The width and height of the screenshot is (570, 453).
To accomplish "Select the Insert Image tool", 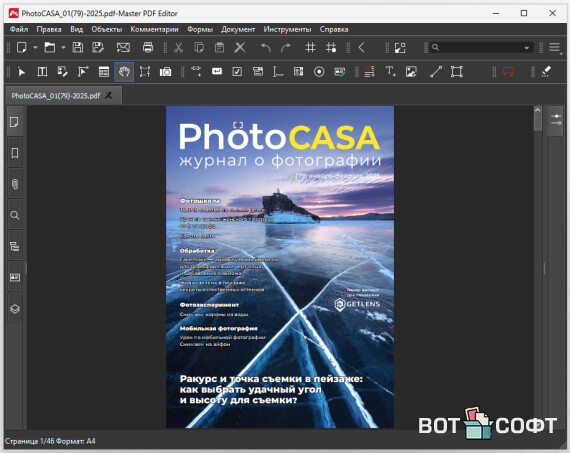I will [411, 72].
